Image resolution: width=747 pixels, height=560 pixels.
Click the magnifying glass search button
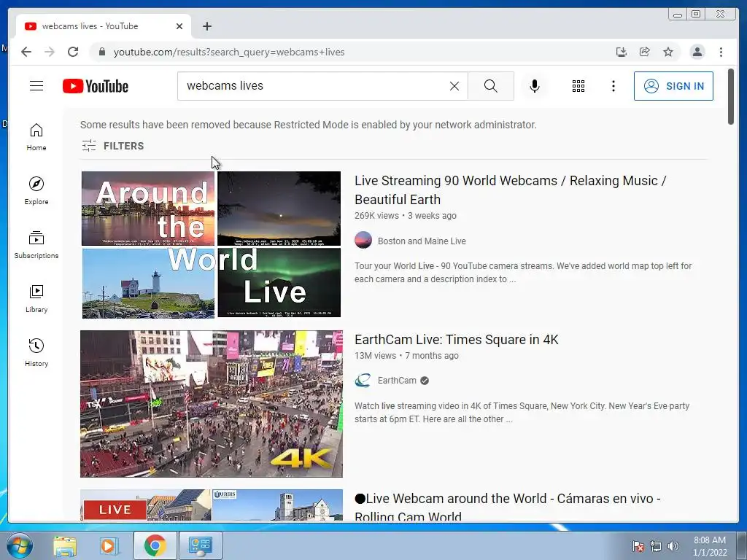point(491,86)
